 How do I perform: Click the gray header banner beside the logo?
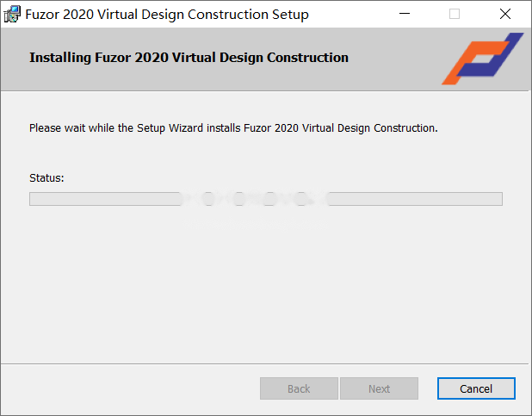(x=220, y=59)
